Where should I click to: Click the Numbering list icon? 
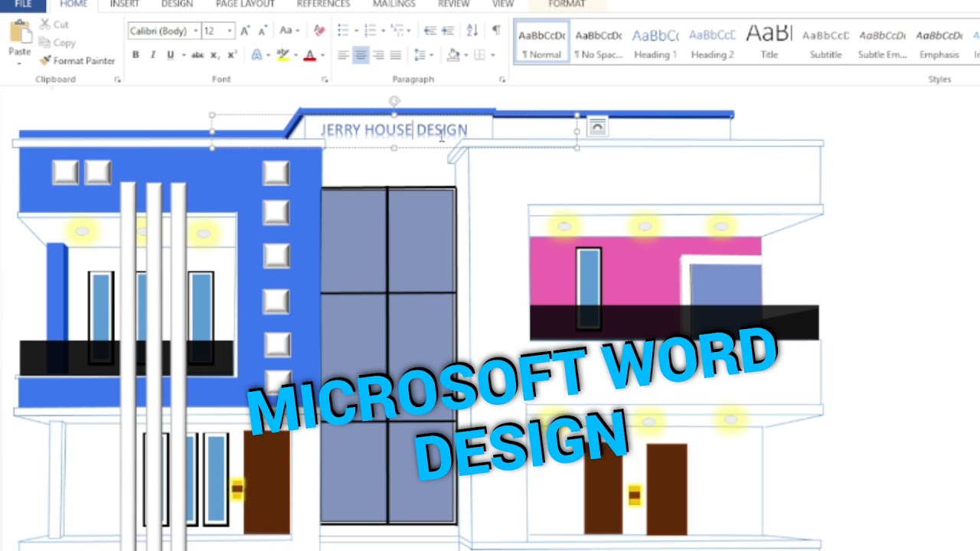click(x=370, y=31)
